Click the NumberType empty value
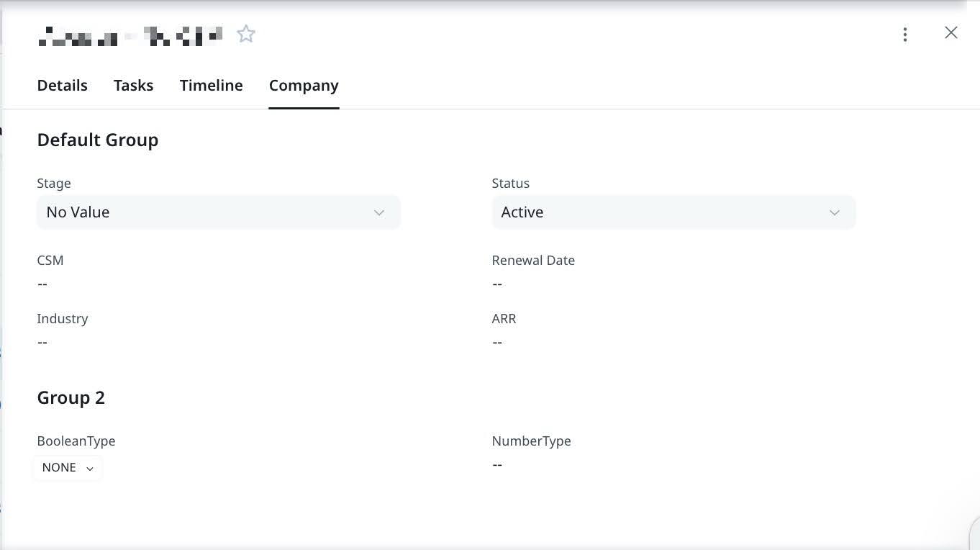Viewport: 980px width, 550px height. click(497, 464)
